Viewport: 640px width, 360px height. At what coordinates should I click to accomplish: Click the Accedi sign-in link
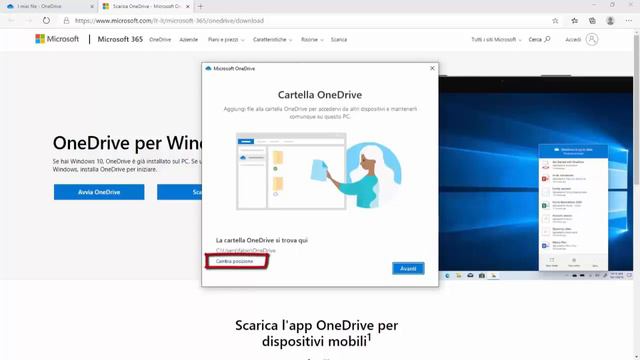click(573, 40)
